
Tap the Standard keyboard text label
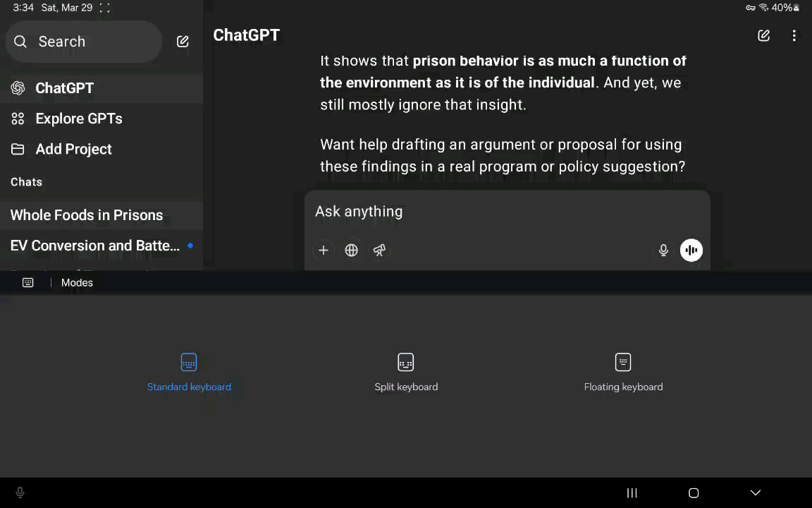189,387
